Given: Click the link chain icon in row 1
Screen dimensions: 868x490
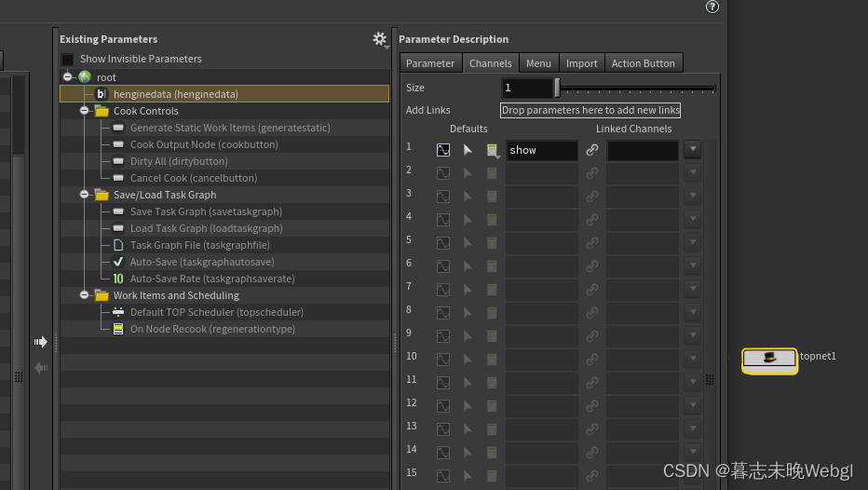Looking at the screenshot, I should click(591, 150).
